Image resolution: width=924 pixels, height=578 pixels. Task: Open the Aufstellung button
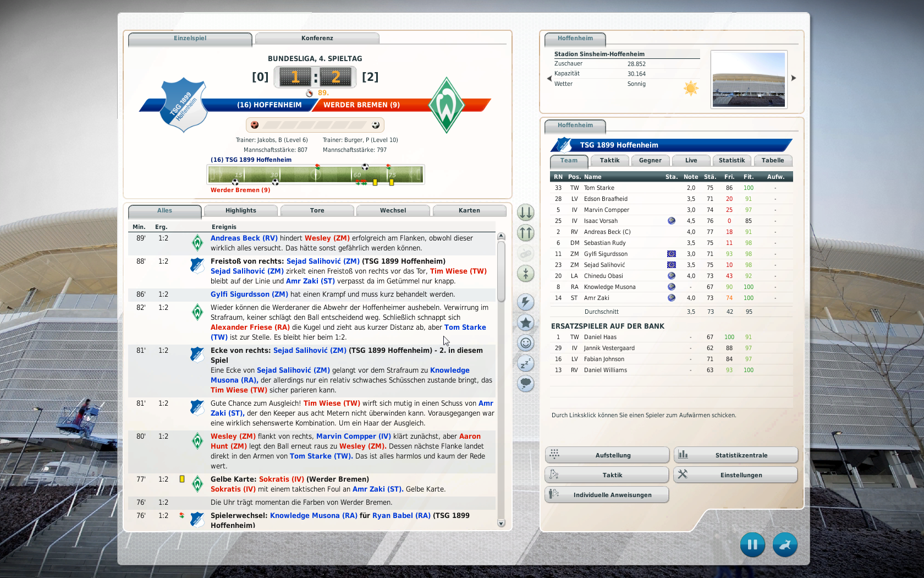(x=607, y=455)
